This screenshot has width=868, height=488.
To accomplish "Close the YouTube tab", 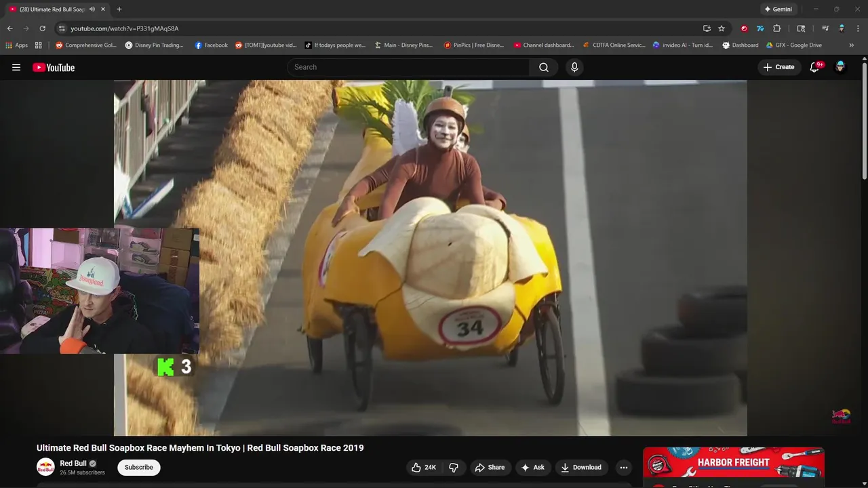I will pos(103,9).
